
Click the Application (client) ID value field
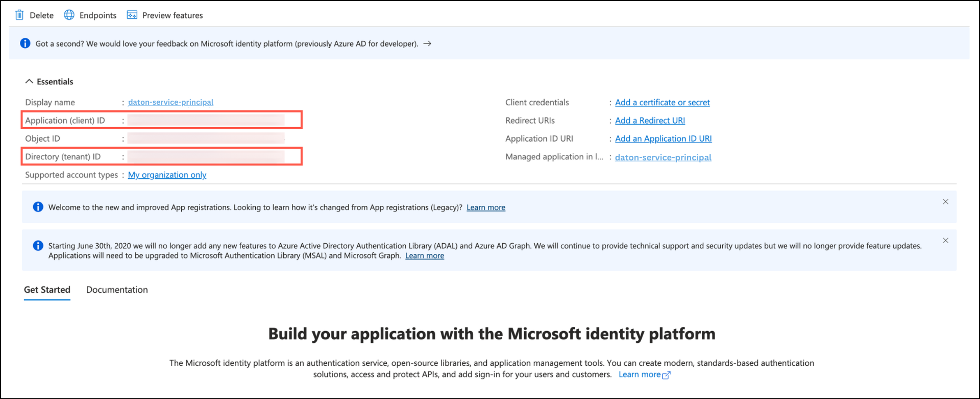206,121
